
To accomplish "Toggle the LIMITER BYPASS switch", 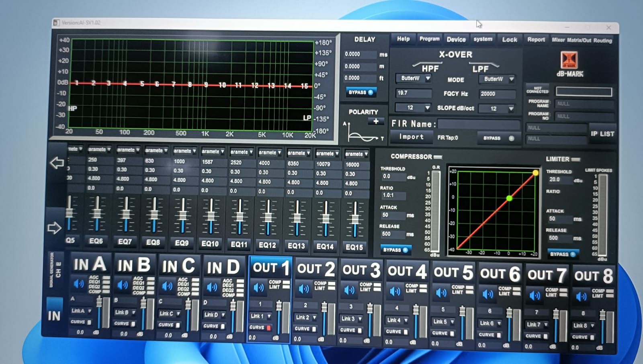I will pos(563,254).
